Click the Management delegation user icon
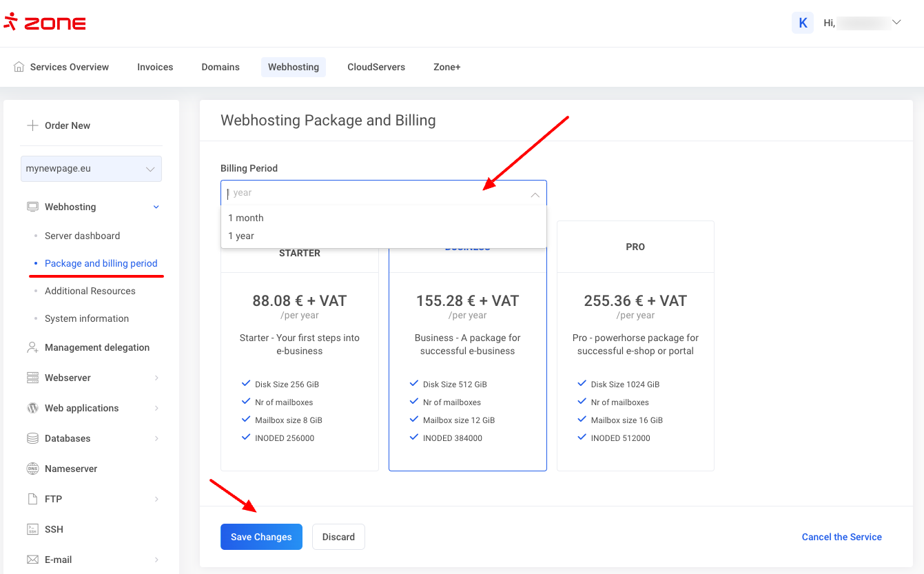 click(32, 347)
